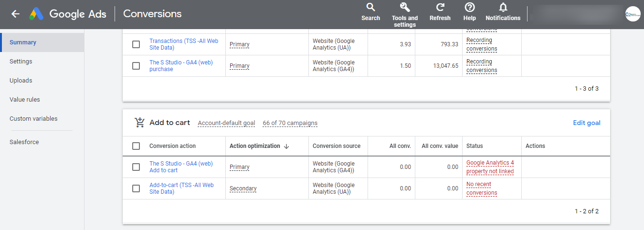Click the Conversions page title
Image resolution: width=644 pixels, height=230 pixels.
tap(152, 14)
